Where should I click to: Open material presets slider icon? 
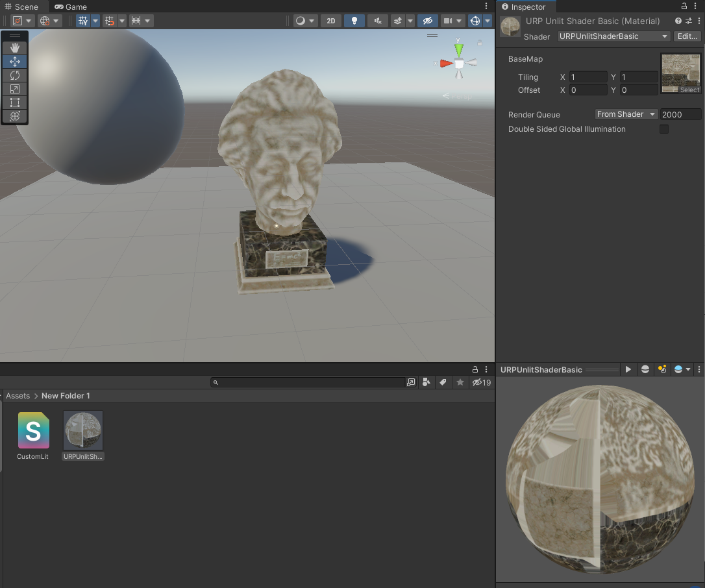(x=688, y=21)
